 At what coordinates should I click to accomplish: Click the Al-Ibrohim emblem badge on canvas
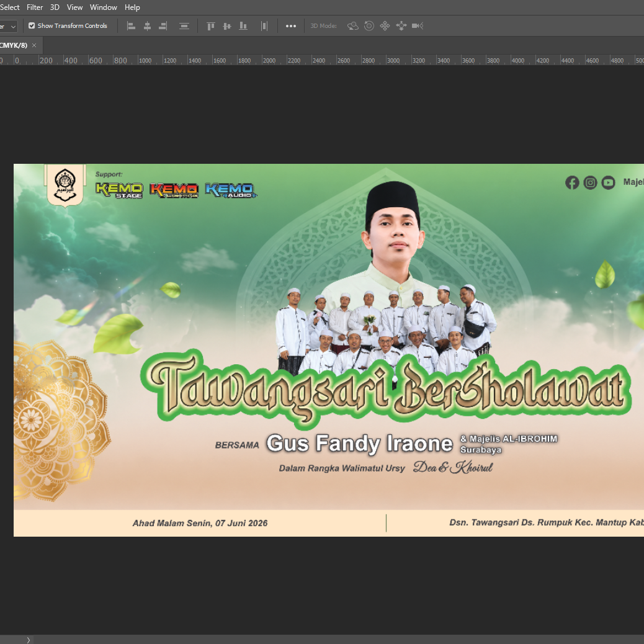65,186
